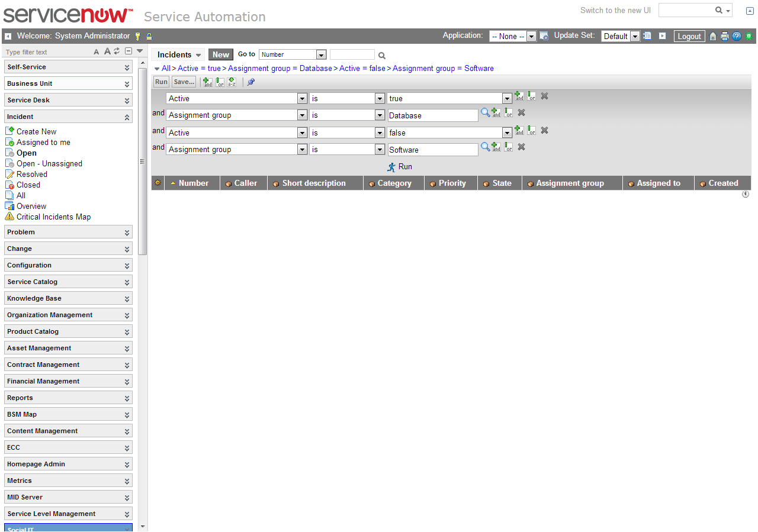Look up Database assignment group with magnifier
The width and height of the screenshot is (758, 532).
tap(485, 112)
